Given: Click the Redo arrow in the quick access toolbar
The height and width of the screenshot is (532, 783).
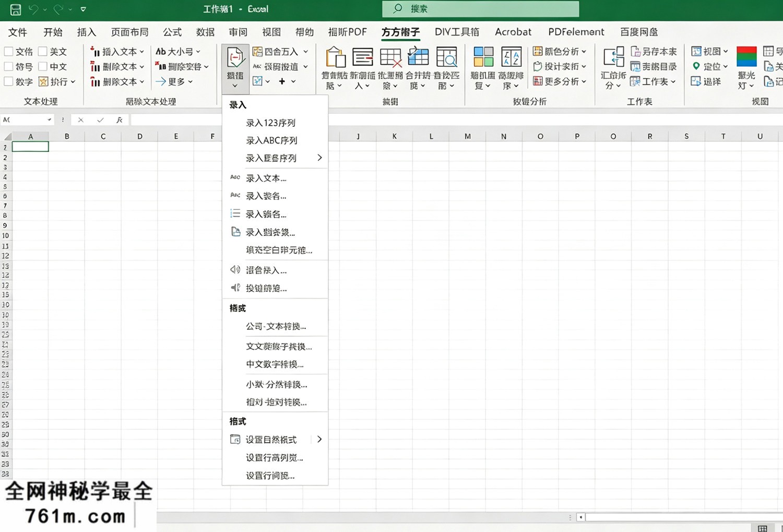Looking at the screenshot, I should [58, 9].
